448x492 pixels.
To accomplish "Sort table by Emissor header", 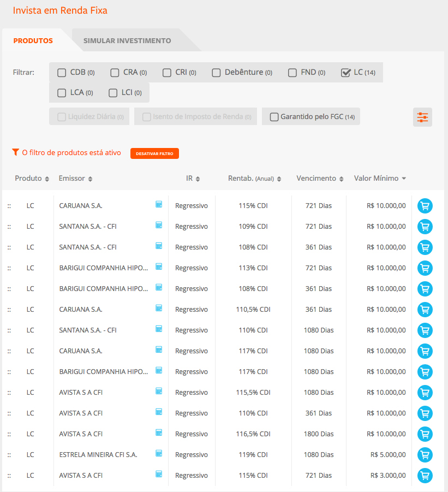I will pos(75,179).
